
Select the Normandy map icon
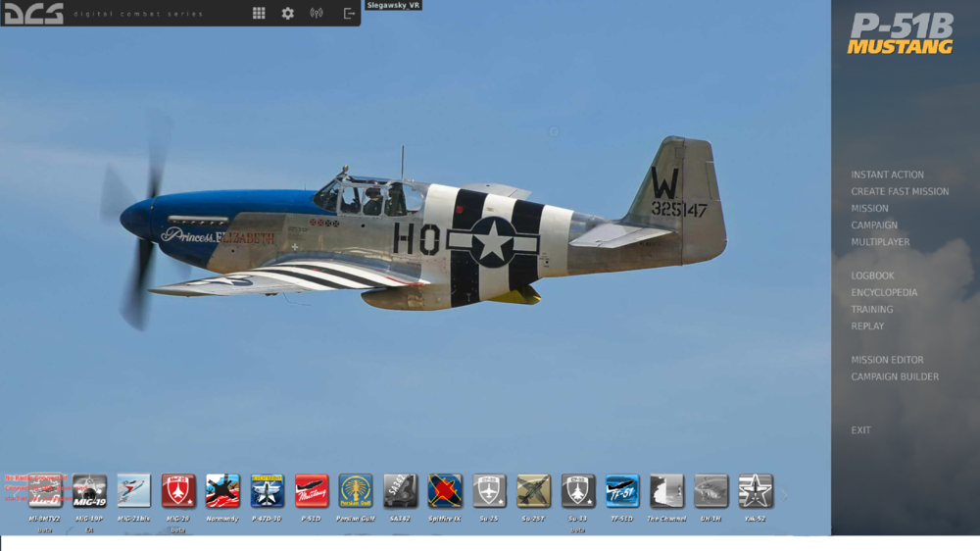[222, 490]
